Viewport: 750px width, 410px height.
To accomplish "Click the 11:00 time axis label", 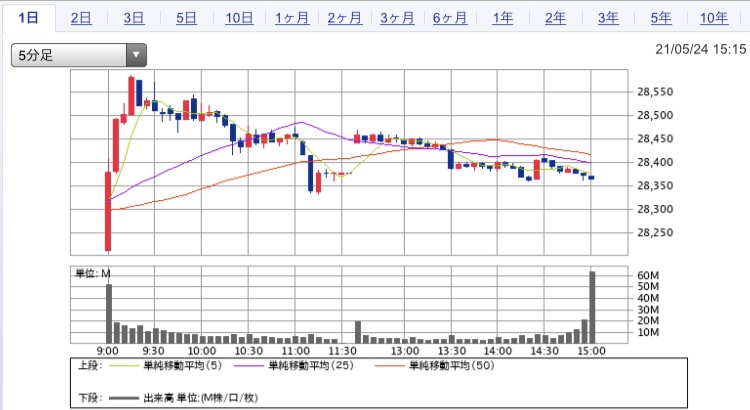I will (x=295, y=351).
